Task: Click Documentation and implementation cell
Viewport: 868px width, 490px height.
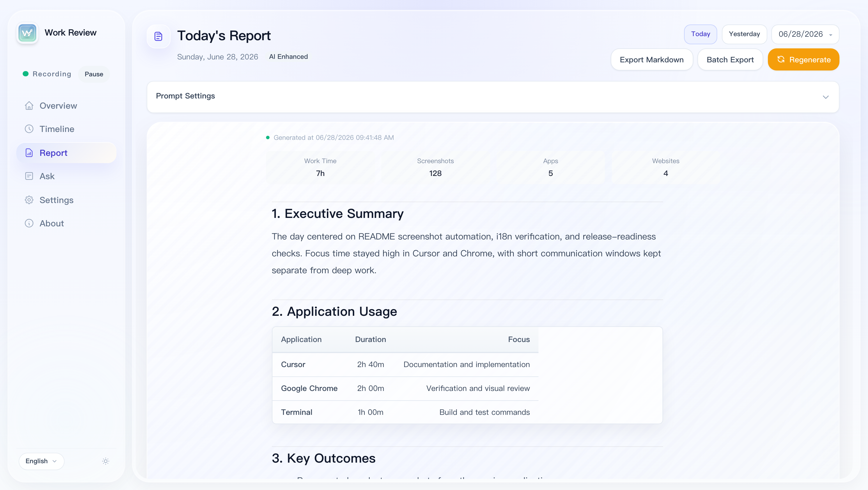Action: tap(466, 364)
